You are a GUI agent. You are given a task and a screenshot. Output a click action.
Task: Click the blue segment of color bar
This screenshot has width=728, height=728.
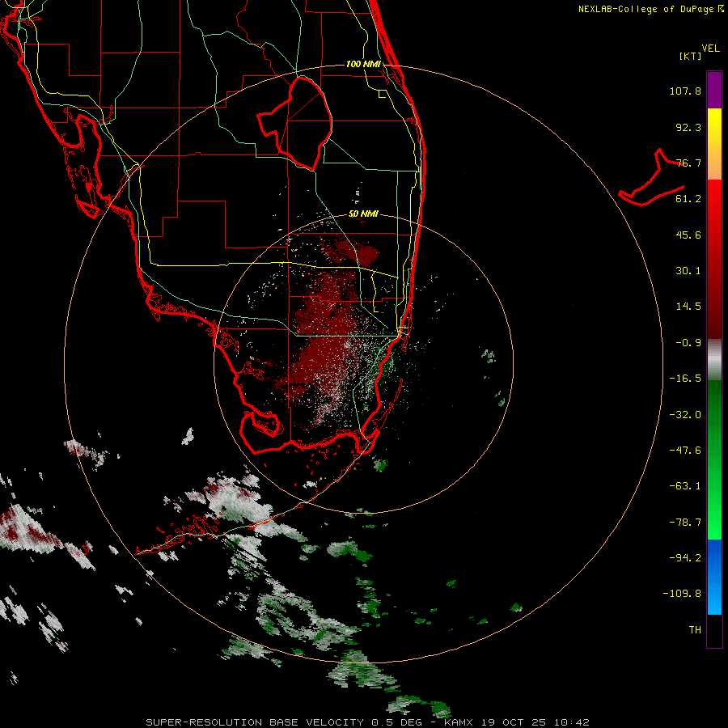[714, 577]
